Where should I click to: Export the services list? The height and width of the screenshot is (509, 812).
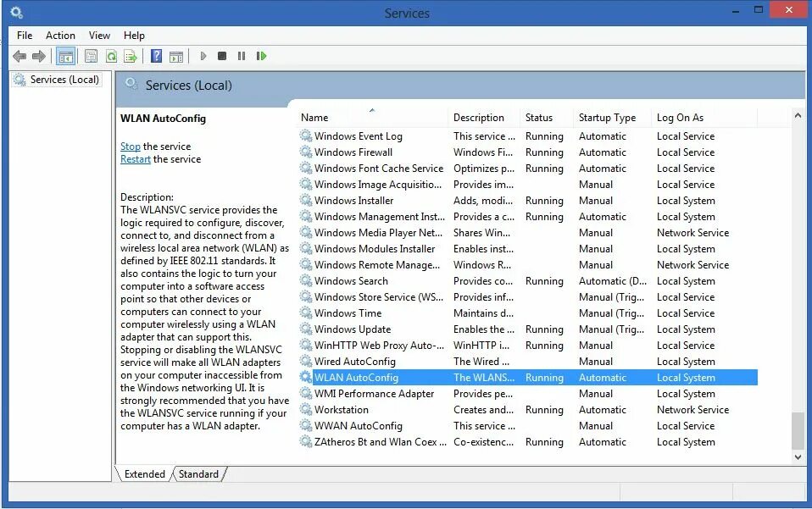pyautogui.click(x=130, y=55)
